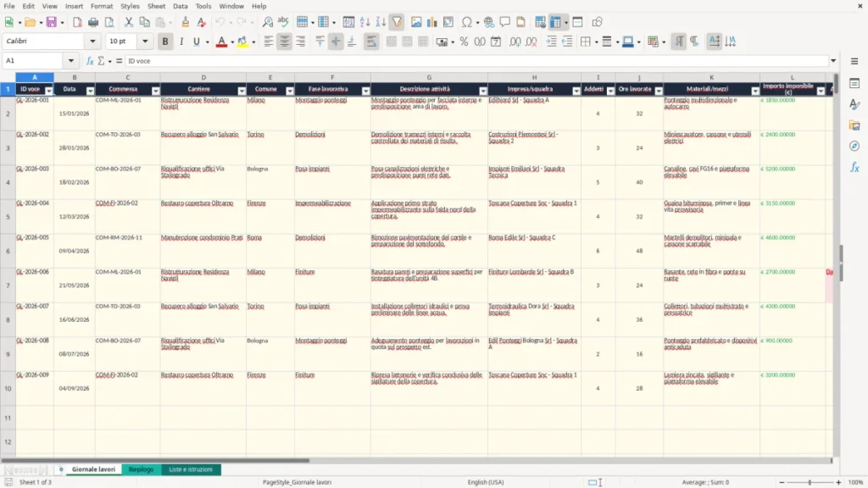The image size is (868, 488).
Task: Align text right
Action: click(301, 42)
